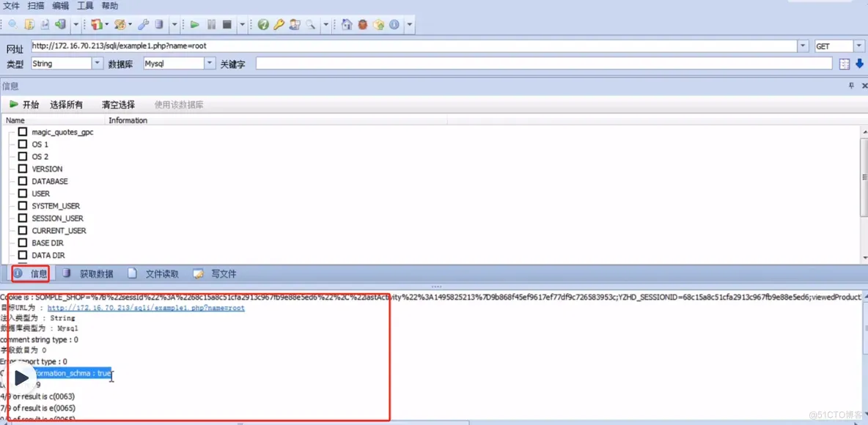The height and width of the screenshot is (425, 868).
Task: Click the magnifier scan icon in toolbar
Action: pos(12,24)
